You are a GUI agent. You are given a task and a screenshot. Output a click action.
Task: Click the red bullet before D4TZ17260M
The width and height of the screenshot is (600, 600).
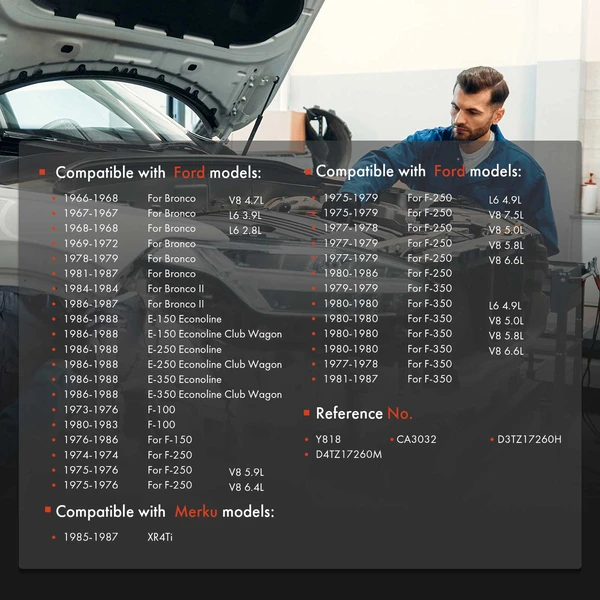point(307,454)
